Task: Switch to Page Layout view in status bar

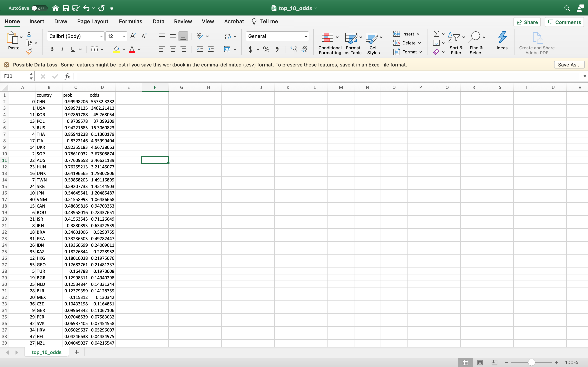Action: tap(480, 362)
